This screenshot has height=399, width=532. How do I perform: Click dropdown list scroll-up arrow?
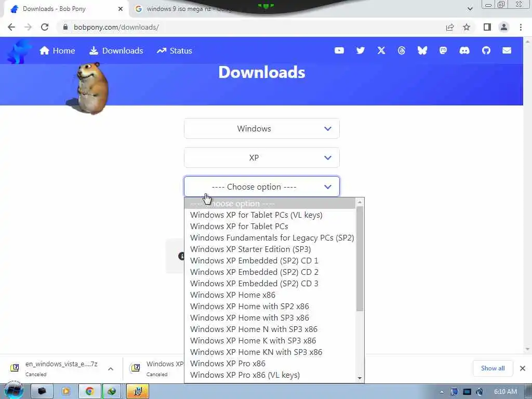(x=360, y=202)
